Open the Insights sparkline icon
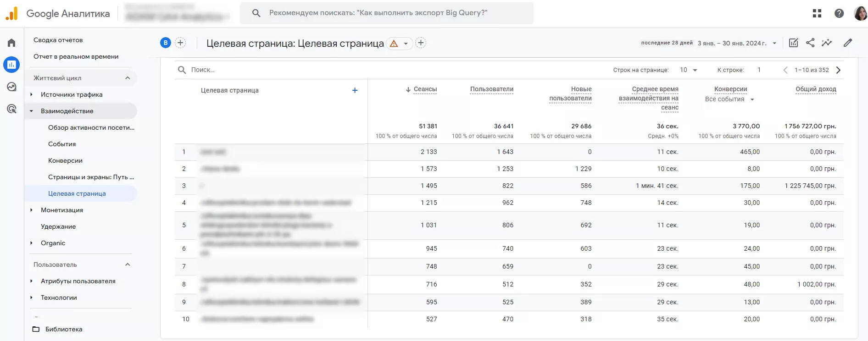Image resolution: width=868 pixels, height=341 pixels. [827, 43]
